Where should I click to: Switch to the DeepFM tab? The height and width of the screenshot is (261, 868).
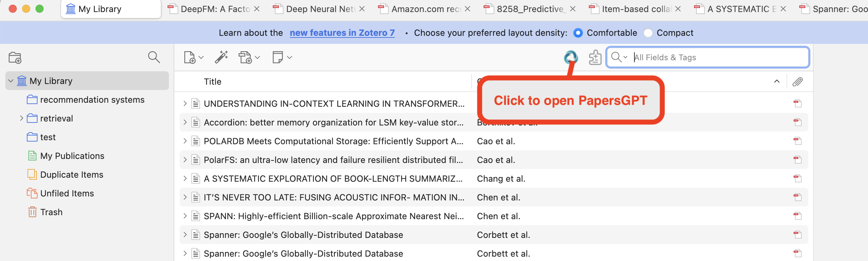pos(214,9)
